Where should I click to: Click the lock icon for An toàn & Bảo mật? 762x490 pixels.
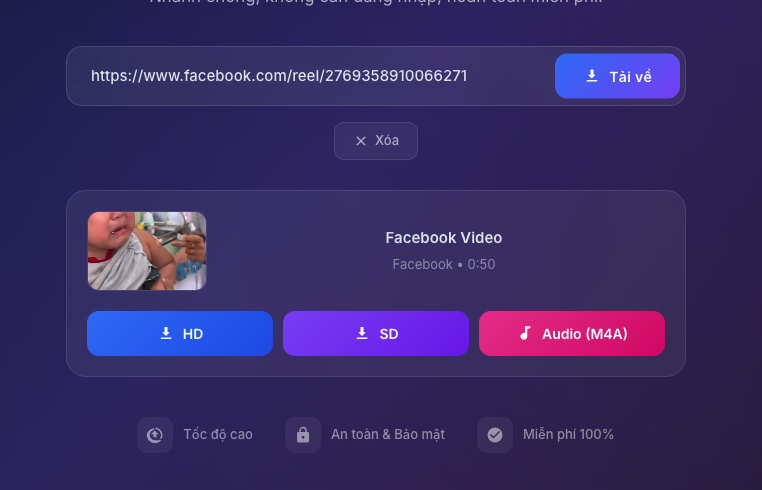pyautogui.click(x=303, y=435)
